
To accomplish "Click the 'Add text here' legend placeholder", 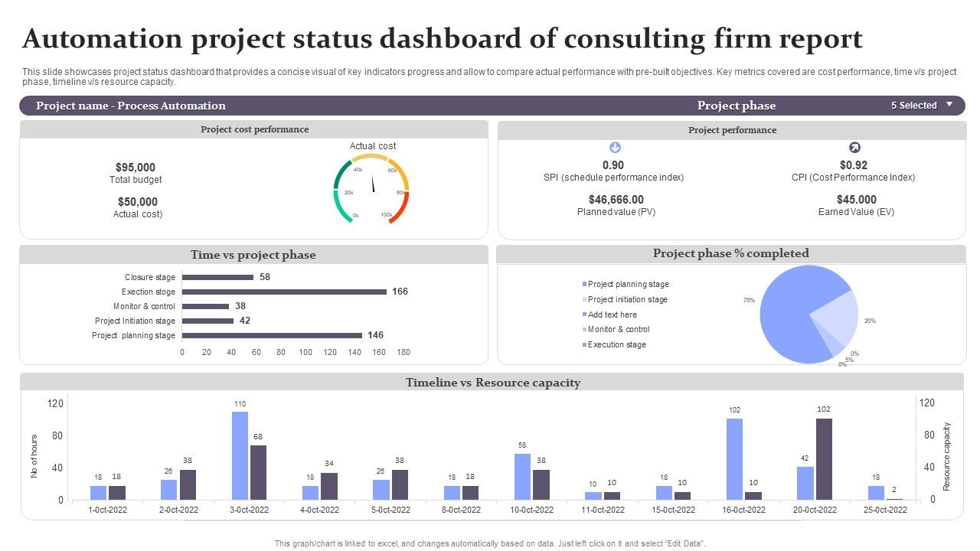I will [611, 315].
